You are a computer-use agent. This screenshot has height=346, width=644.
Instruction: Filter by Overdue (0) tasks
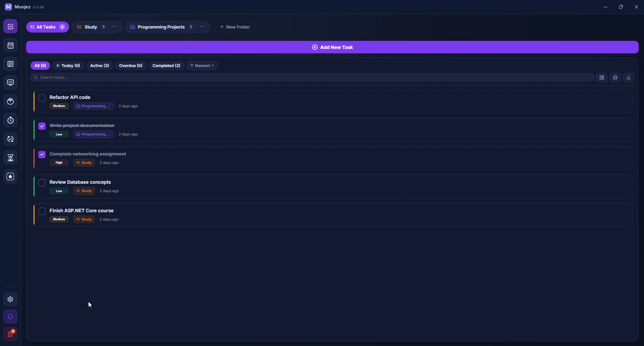tap(131, 66)
